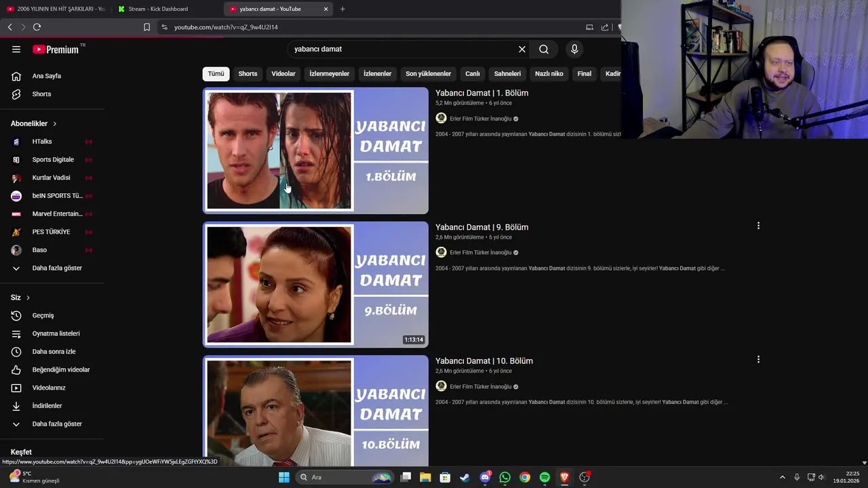Select the Sahneleri filter chip

[507, 74]
